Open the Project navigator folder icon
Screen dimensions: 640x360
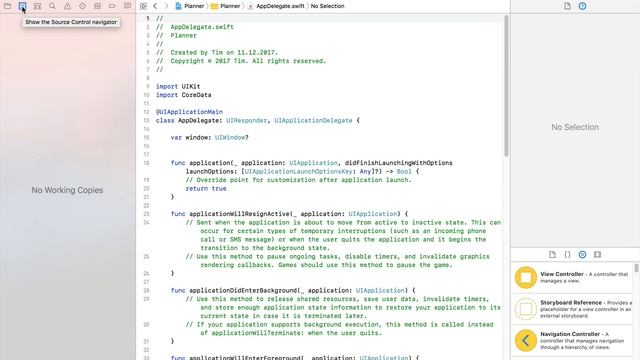point(7,6)
